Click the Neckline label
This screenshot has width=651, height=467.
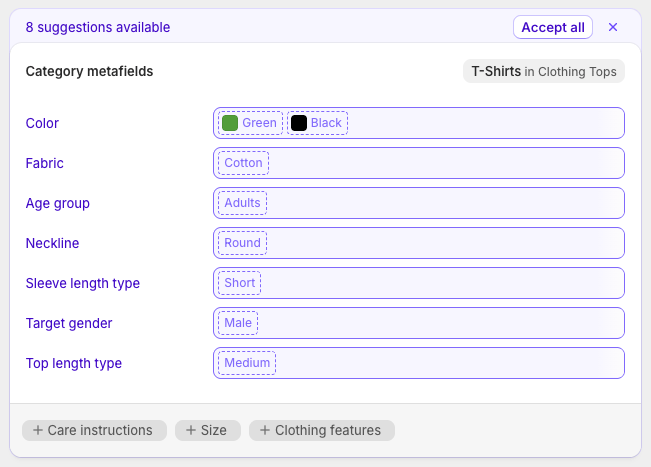pos(52,243)
